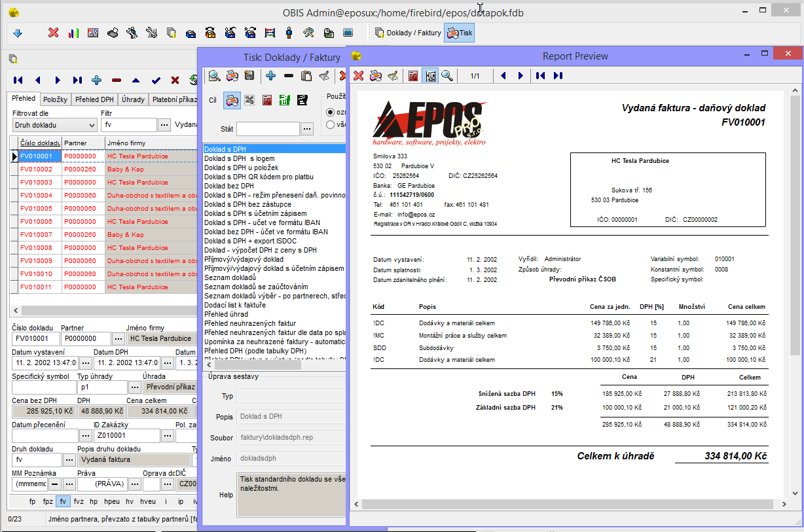This screenshot has width=804, height=532.
Task: Select the first radio option under Použít
Action: 331,113
